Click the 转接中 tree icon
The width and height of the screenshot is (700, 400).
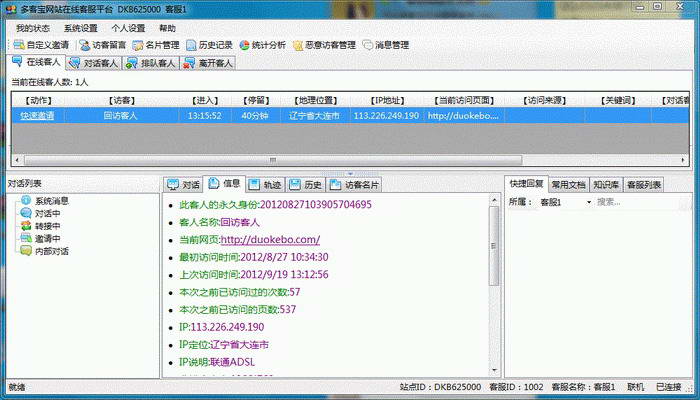click(x=26, y=226)
